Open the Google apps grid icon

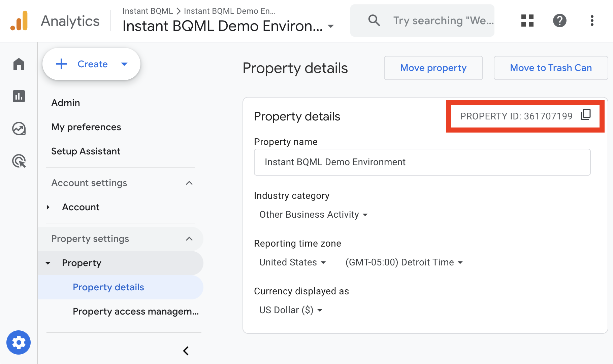click(x=527, y=21)
